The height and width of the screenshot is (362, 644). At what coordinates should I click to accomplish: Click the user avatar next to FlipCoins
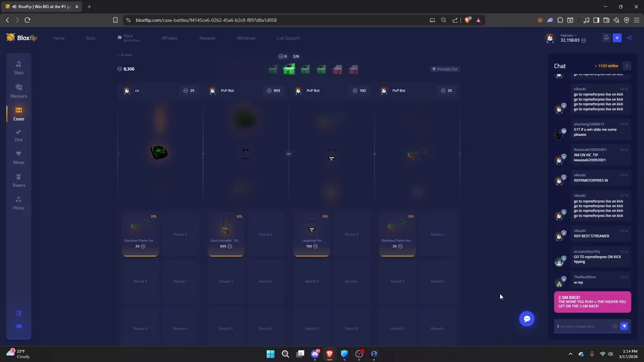coord(550,38)
